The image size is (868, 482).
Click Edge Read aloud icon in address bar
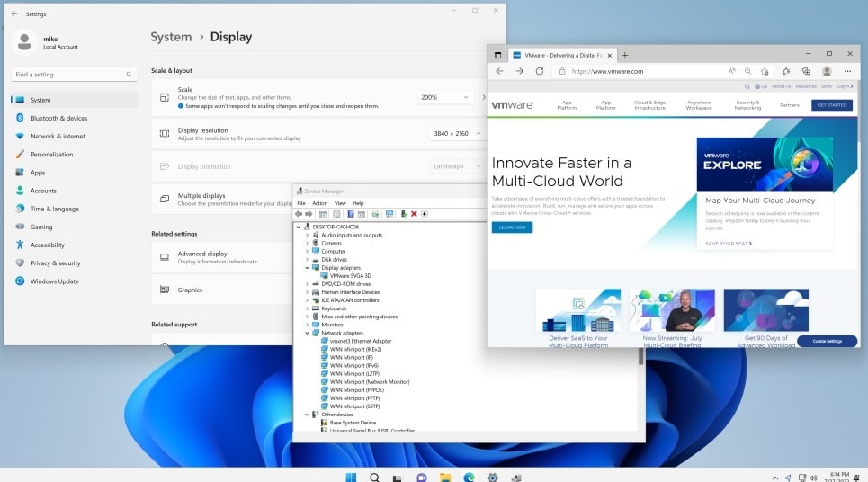[x=732, y=71]
